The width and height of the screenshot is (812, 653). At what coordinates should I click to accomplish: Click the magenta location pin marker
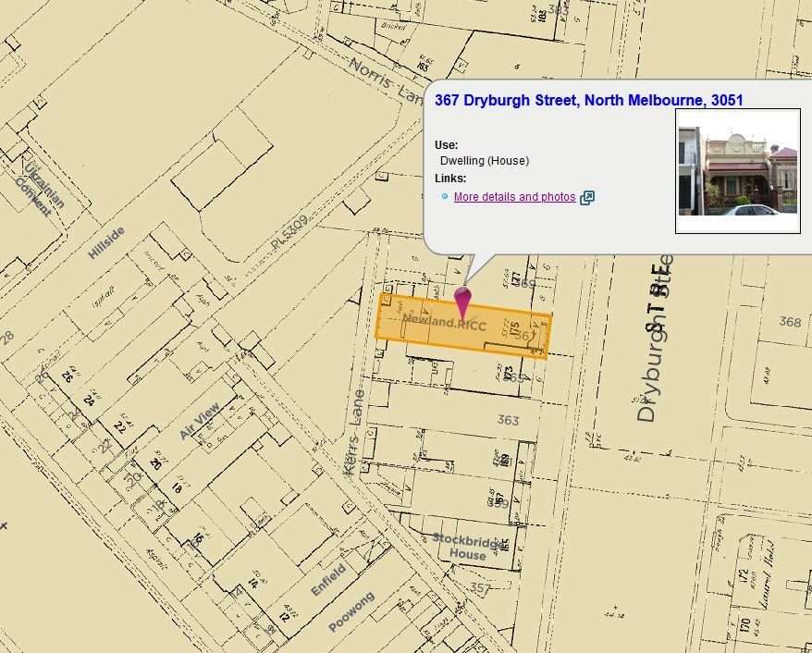tap(462, 302)
